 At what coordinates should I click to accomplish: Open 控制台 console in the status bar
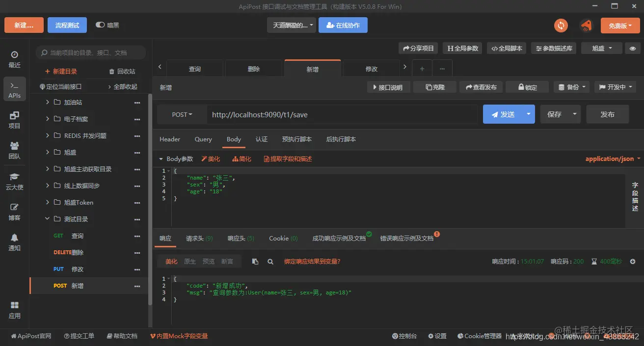coord(404,336)
